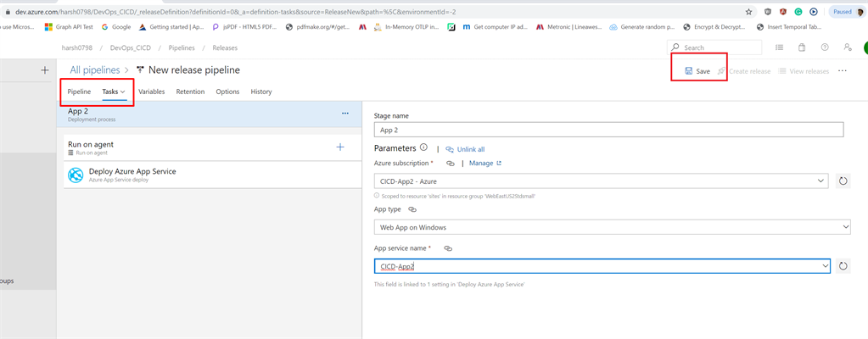Switch to the Pipeline tab

click(79, 92)
